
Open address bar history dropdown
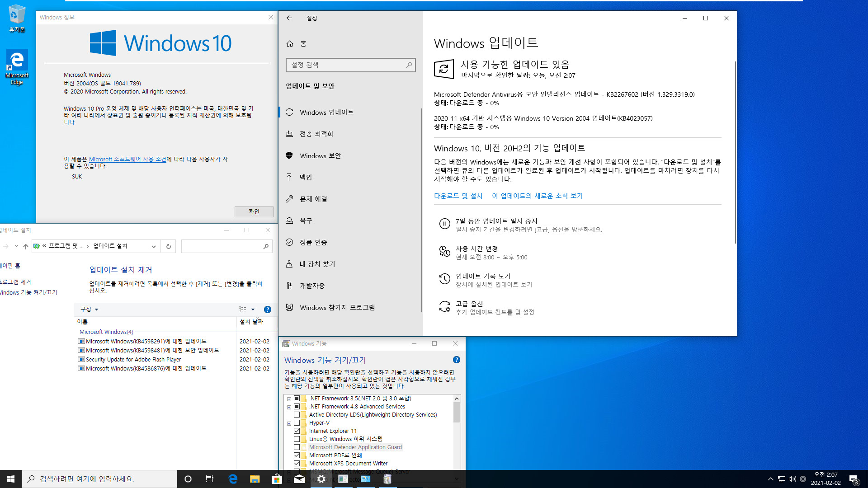coord(154,246)
